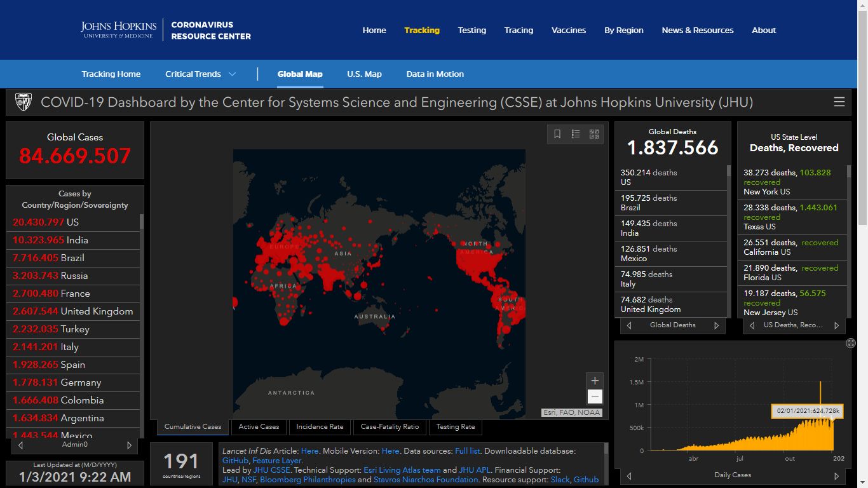Open the basemap gallery grid icon
Screen dimensions: 868x488
coord(594,134)
